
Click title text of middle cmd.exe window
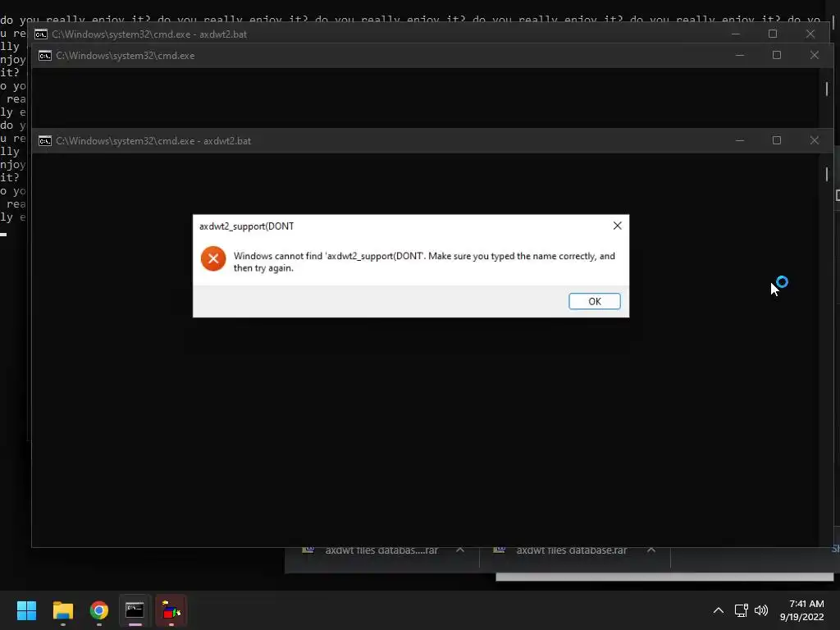(x=126, y=56)
